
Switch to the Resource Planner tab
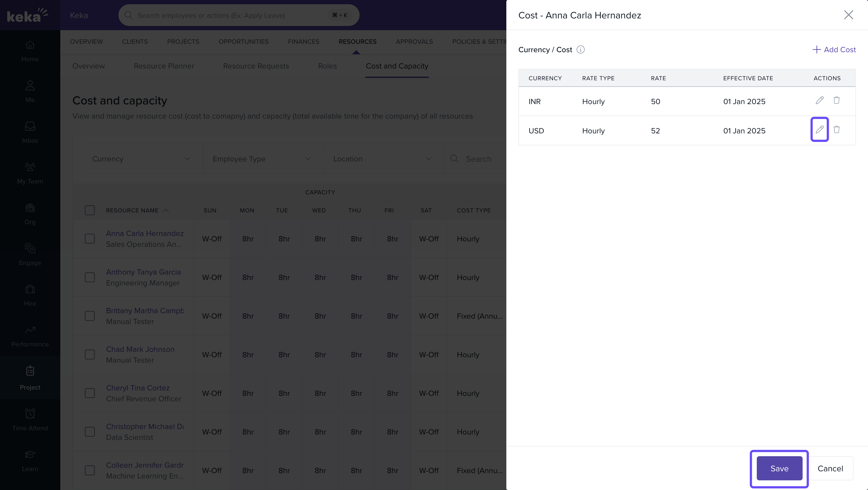164,66
